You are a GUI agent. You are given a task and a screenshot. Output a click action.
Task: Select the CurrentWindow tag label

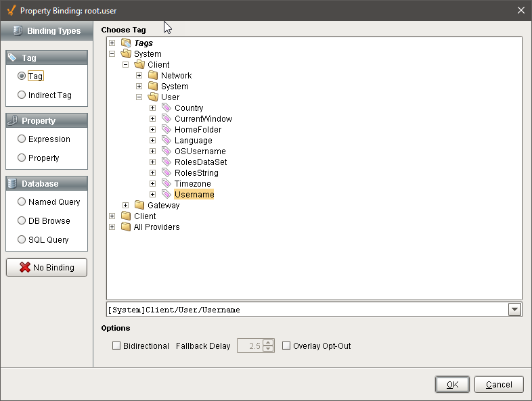click(204, 118)
